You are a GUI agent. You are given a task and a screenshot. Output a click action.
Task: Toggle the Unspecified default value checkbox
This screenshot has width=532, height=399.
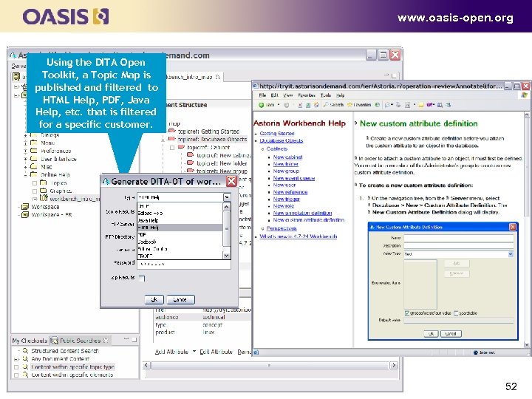point(407,313)
